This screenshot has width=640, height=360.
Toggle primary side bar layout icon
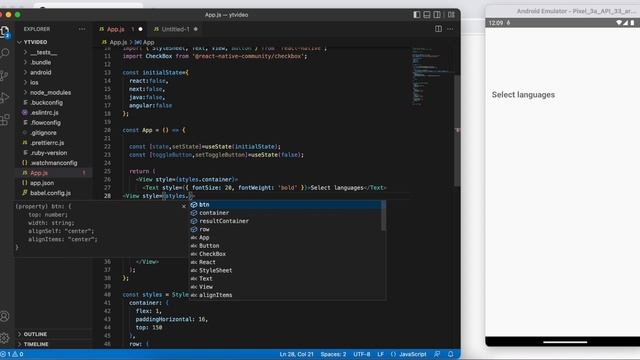click(416, 15)
